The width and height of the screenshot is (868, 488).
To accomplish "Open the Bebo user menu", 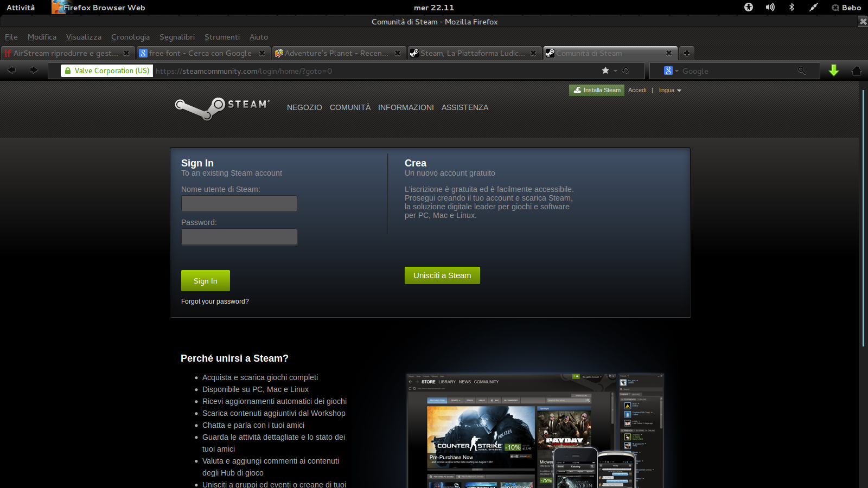I will coord(846,7).
